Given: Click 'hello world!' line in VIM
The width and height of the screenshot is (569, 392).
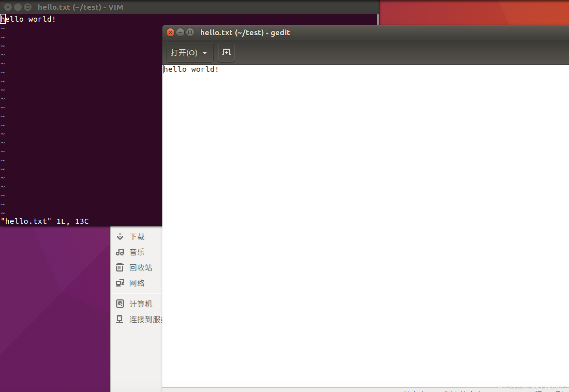Looking at the screenshot, I should [x=28, y=19].
